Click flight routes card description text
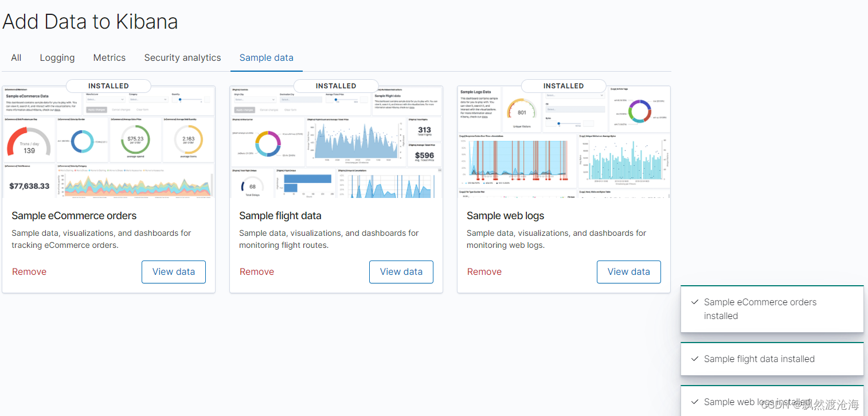The width and height of the screenshot is (868, 416). (x=329, y=239)
